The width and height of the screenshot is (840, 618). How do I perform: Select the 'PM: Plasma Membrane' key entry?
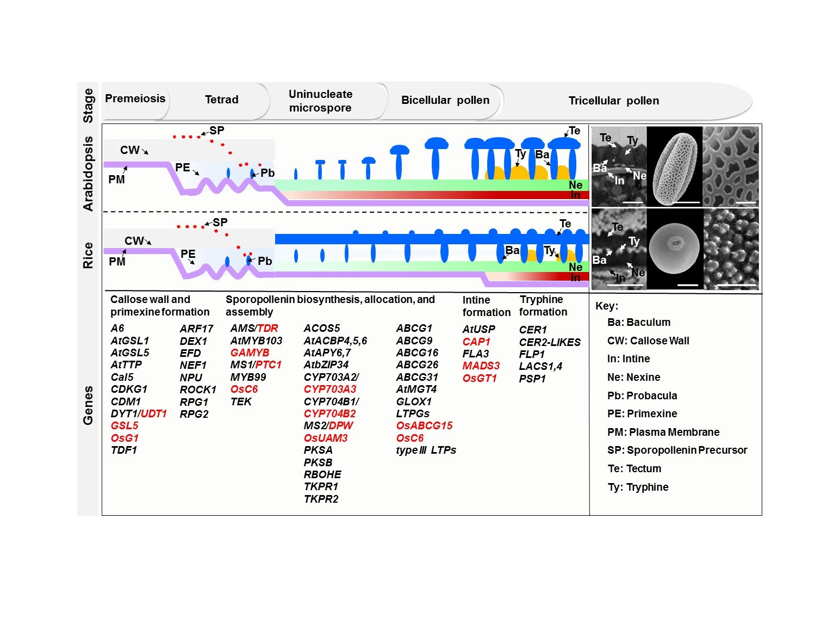(663, 432)
